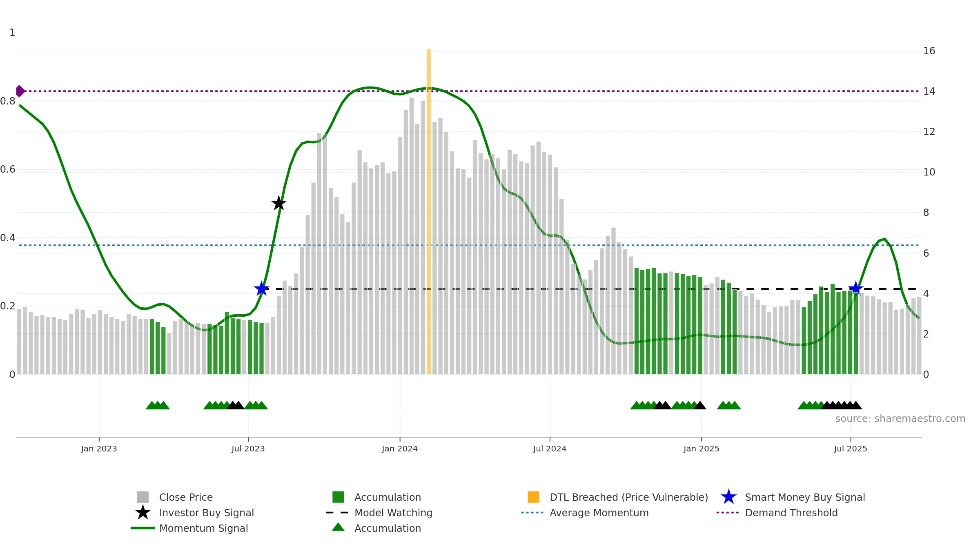Toggle the Model Watching dashed legend item
The width and height of the screenshot is (980, 551).
coord(379,513)
